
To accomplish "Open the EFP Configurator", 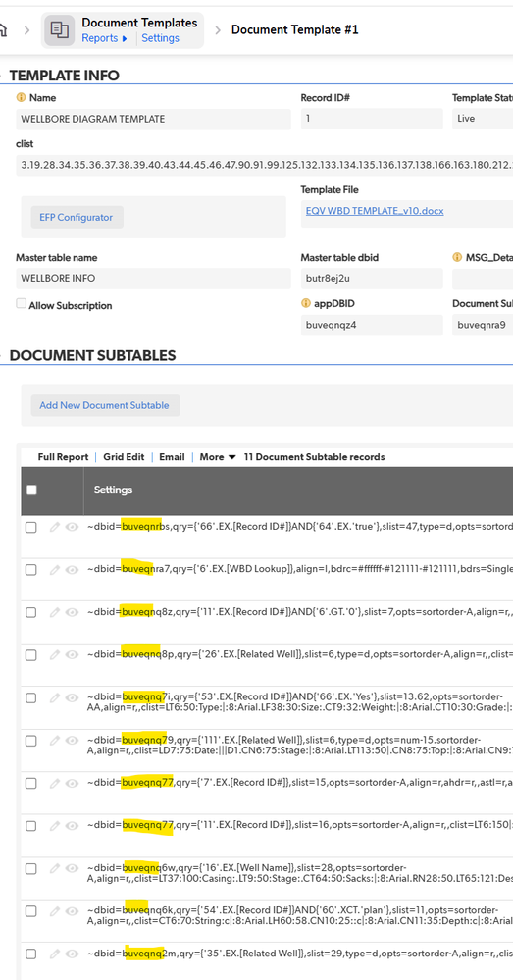I will (77, 217).
